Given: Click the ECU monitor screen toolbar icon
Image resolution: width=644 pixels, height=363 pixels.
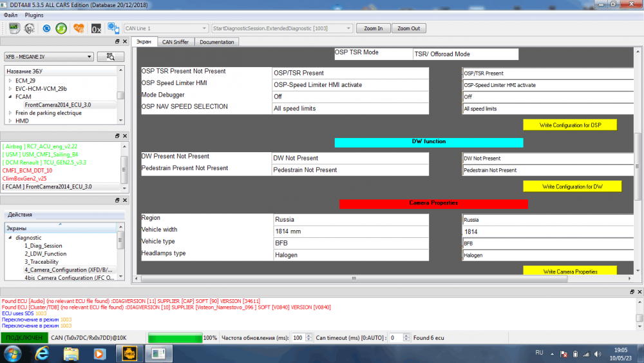Looking at the screenshot, I should pyautogui.click(x=14, y=28).
